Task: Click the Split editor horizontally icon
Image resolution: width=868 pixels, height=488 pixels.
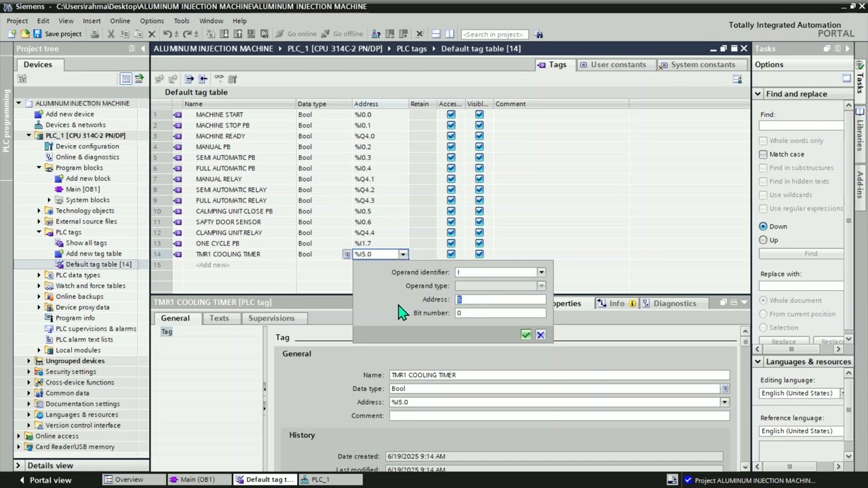Action: pyautogui.click(x=436, y=34)
